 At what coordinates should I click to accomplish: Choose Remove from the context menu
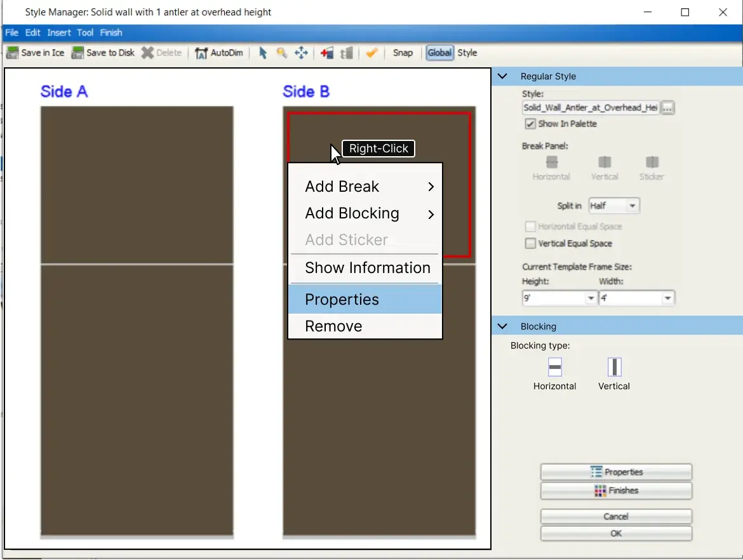(365, 326)
